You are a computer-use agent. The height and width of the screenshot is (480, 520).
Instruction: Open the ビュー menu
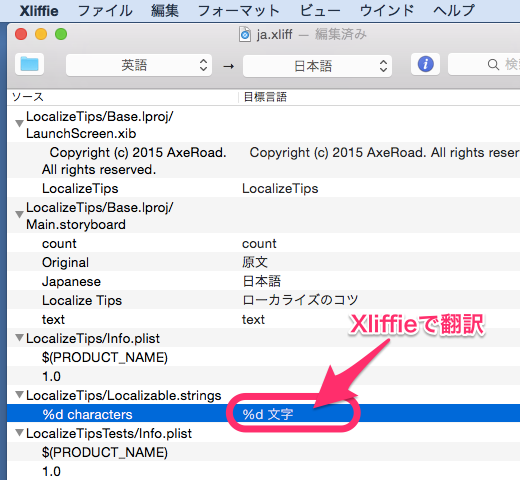pos(320,11)
